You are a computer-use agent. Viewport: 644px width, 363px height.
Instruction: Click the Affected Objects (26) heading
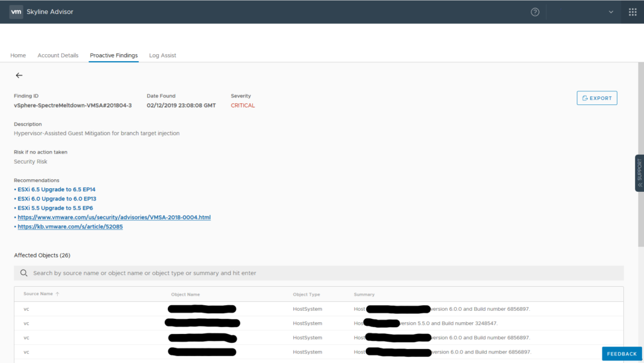coord(42,255)
